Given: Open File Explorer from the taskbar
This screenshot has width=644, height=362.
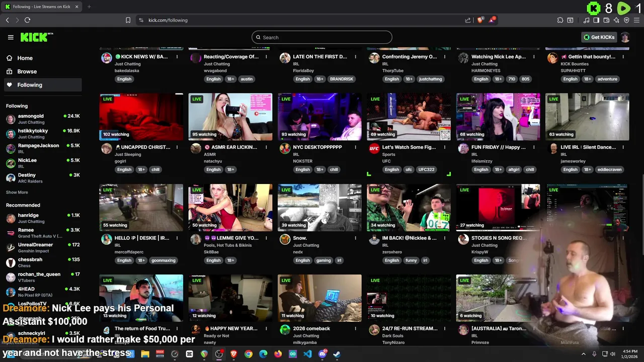Looking at the screenshot, I should tap(145, 354).
